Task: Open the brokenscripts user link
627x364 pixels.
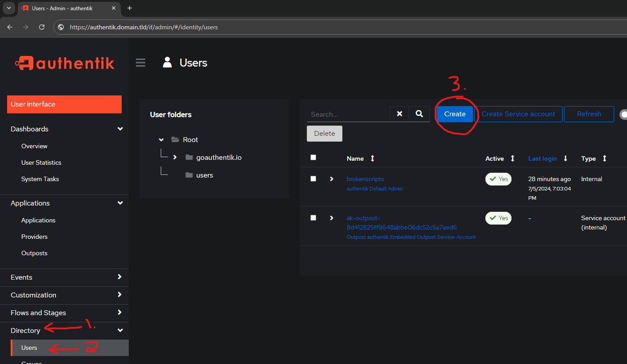Action: tap(365, 179)
